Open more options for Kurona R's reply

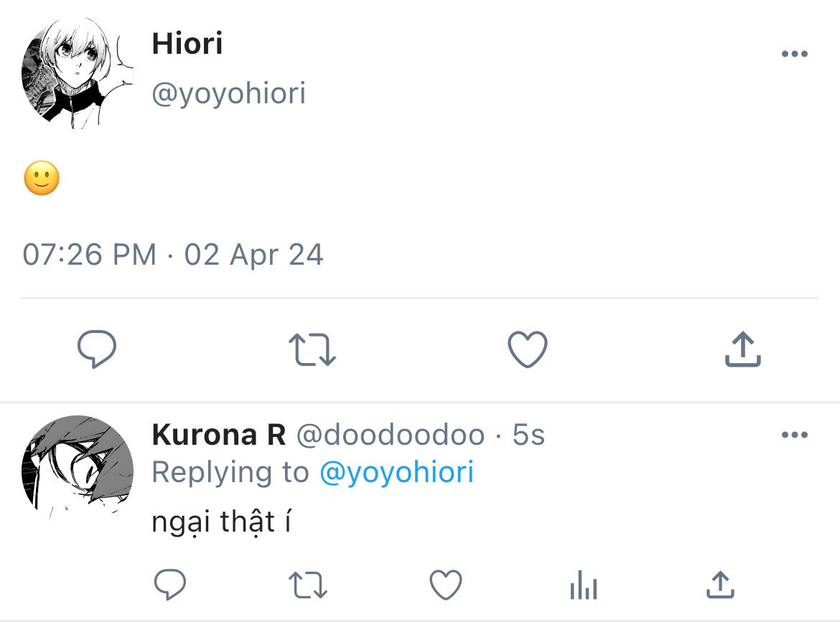coord(794,435)
